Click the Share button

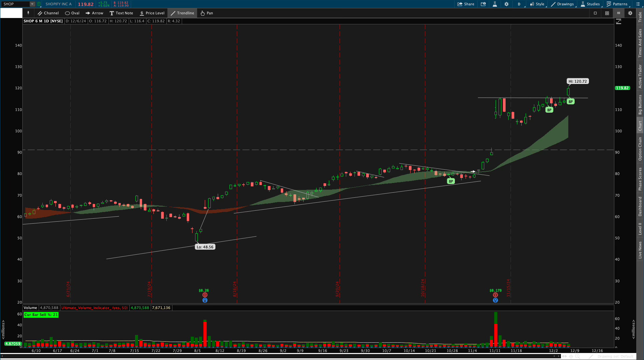(x=466, y=4)
